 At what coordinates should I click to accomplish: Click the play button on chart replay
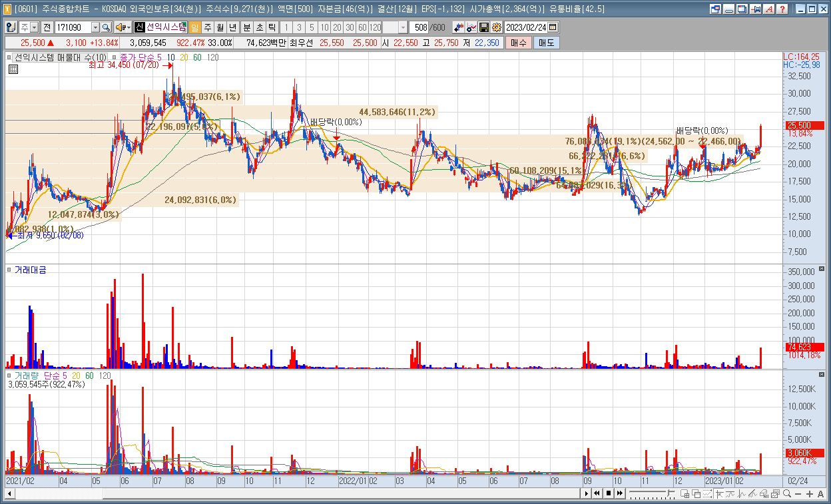coord(586,493)
